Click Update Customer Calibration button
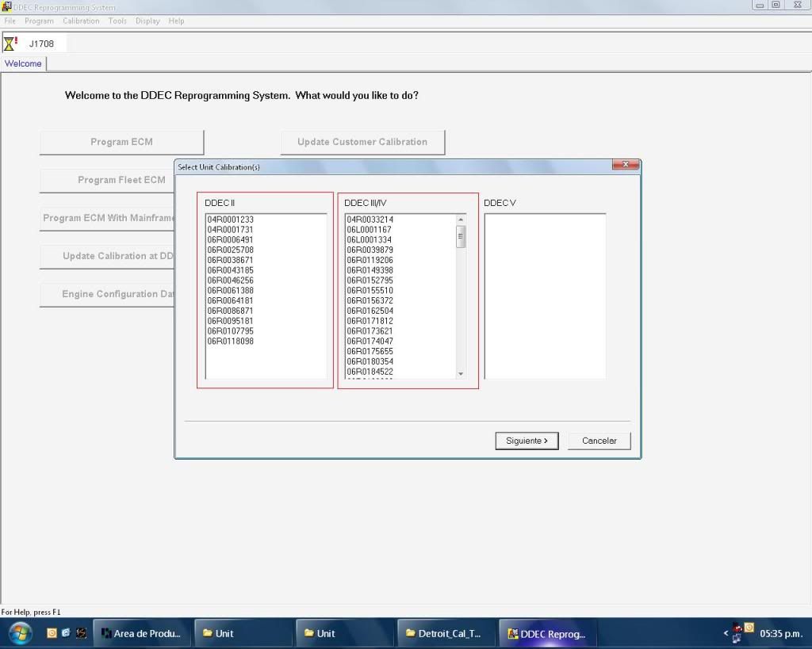 [x=362, y=142]
